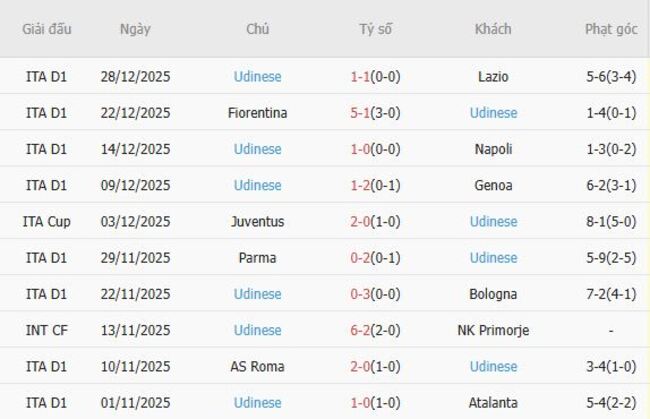The image size is (650, 419).
Task: Open Udinese link in the Fiorentina match row
Action: [x=493, y=113]
